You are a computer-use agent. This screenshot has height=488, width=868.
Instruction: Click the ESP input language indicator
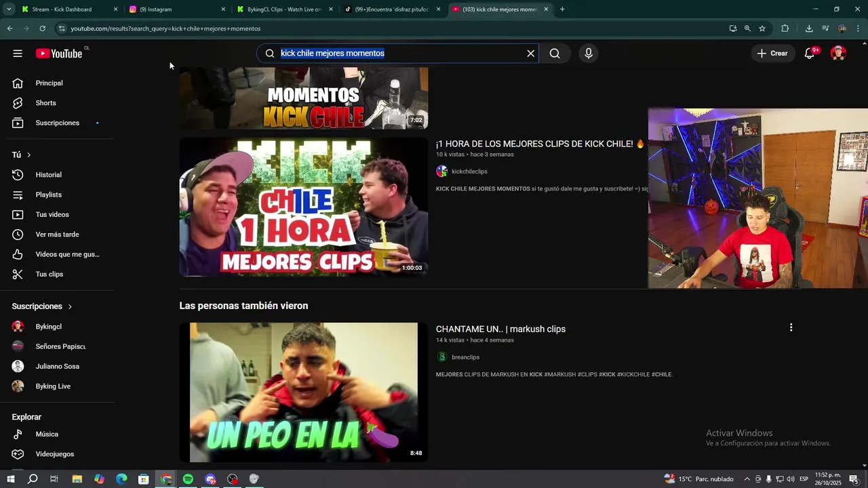point(804,479)
